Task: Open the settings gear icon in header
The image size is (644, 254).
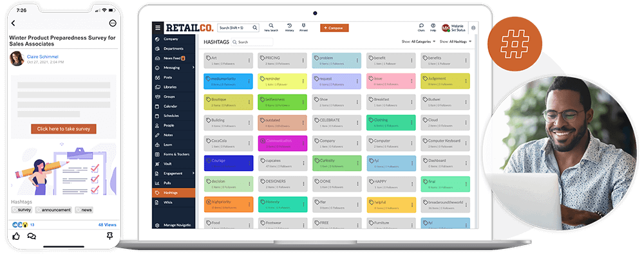Action: (473, 28)
